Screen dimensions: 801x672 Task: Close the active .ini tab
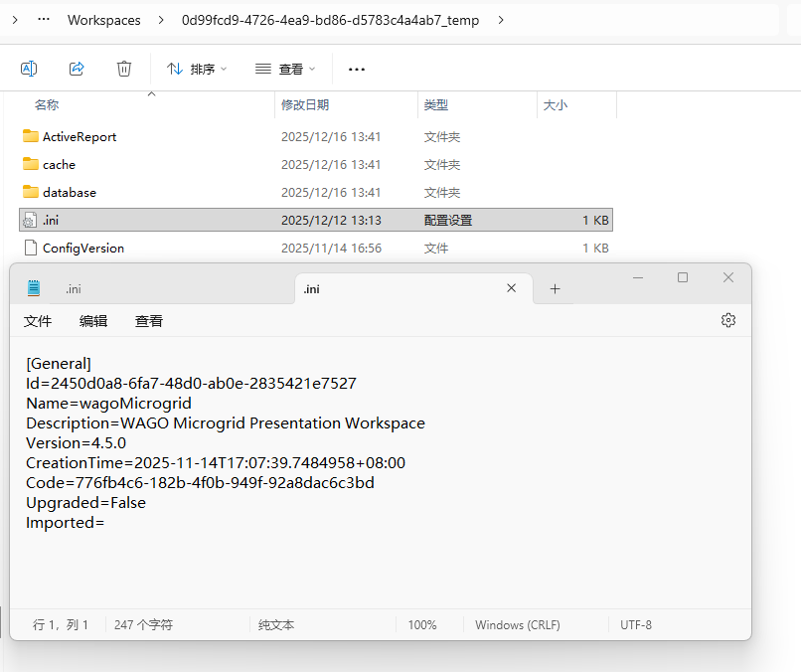(512, 288)
